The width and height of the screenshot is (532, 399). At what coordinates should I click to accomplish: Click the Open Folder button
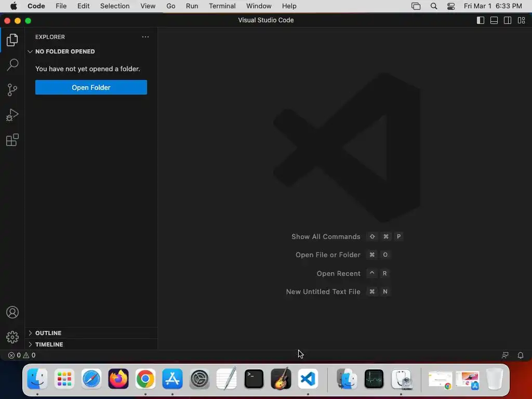pos(91,87)
